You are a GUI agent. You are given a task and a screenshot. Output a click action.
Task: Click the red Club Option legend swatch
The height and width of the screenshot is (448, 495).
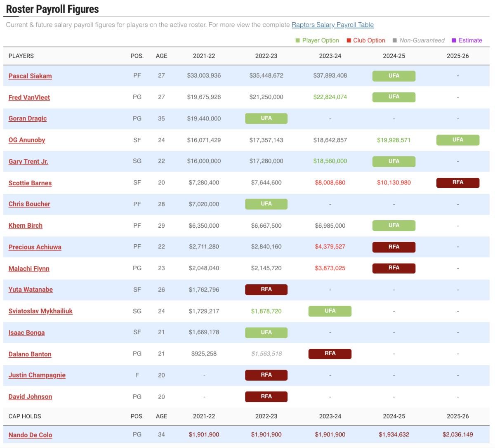(349, 40)
